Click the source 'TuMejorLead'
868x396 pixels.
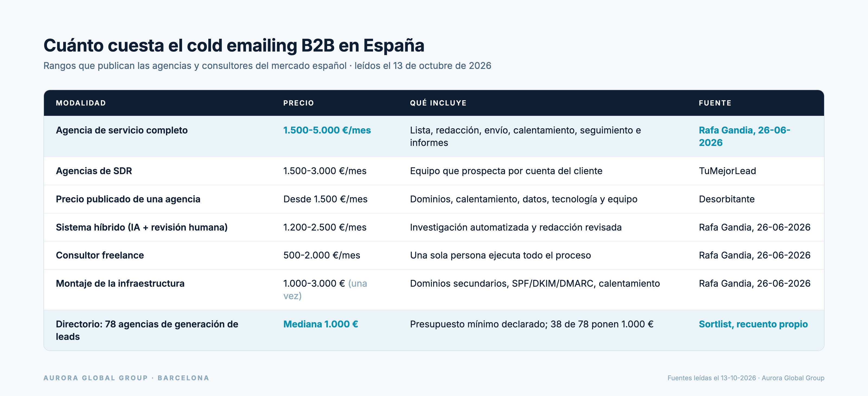(727, 171)
